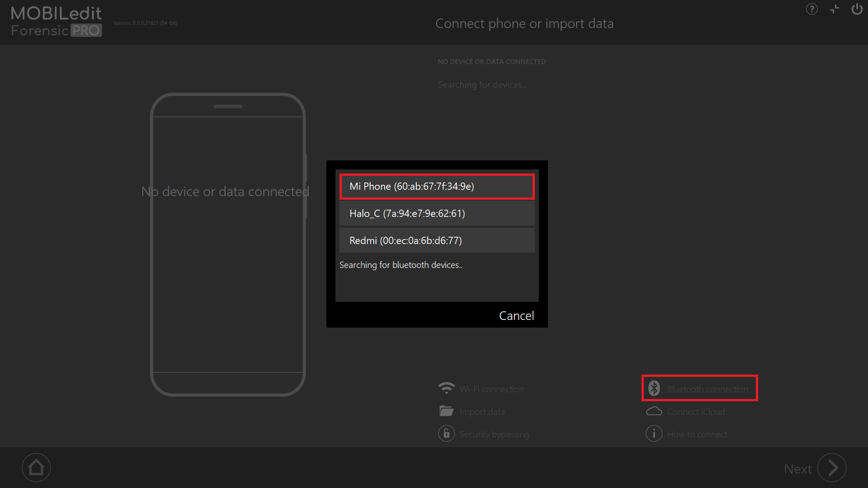Click the Bluetooth symbol icon

[x=654, y=388]
